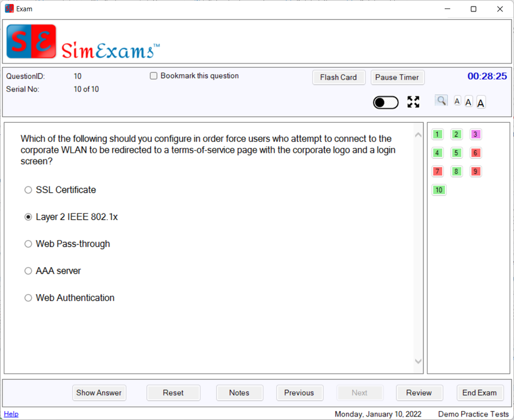514x420 pixels.
Task: Open the Help link
Action: tap(11, 414)
